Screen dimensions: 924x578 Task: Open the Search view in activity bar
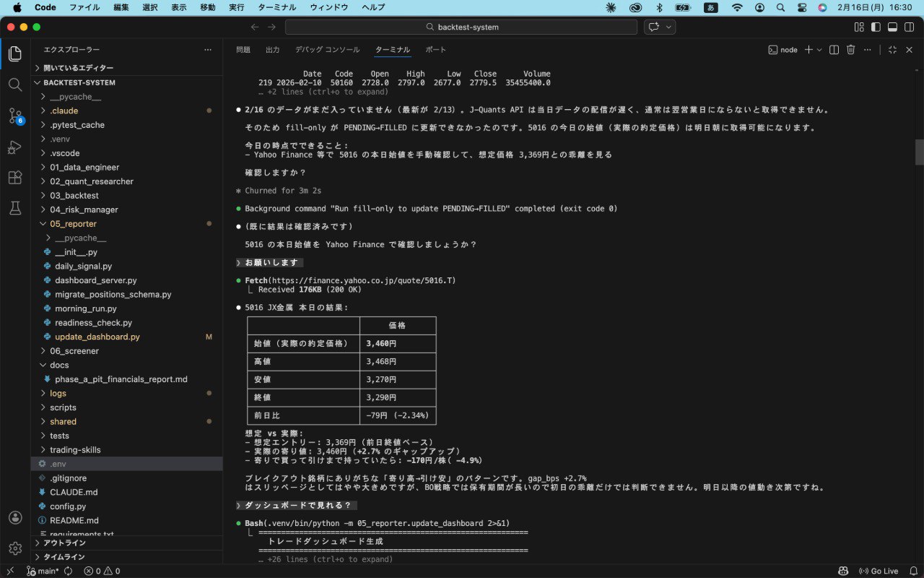(x=15, y=85)
